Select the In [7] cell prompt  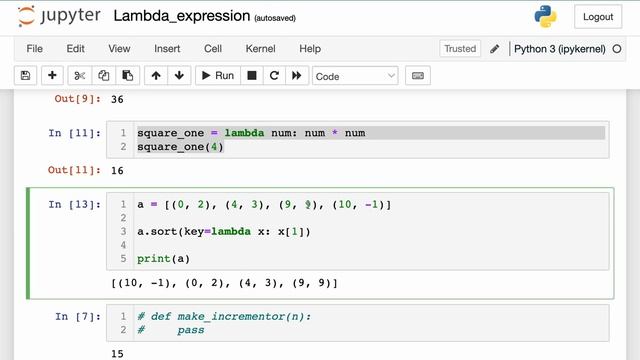tap(78, 317)
